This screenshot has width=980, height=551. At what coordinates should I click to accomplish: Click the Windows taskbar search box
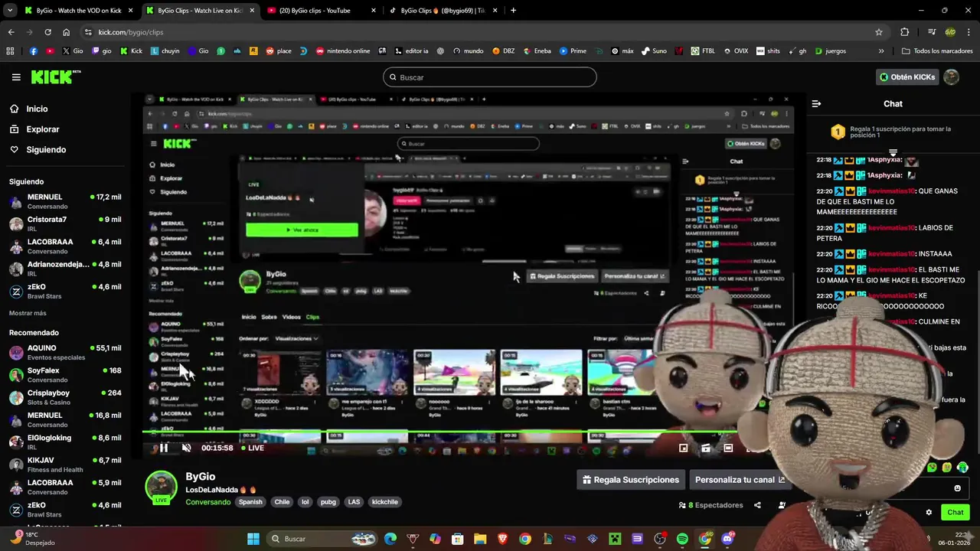point(323,539)
